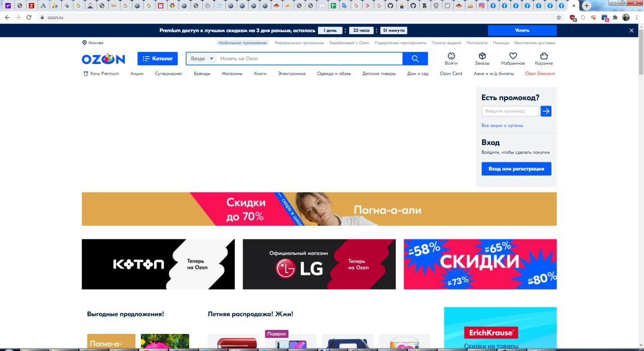
Task: Open the Электроника section
Action: pyautogui.click(x=292, y=73)
